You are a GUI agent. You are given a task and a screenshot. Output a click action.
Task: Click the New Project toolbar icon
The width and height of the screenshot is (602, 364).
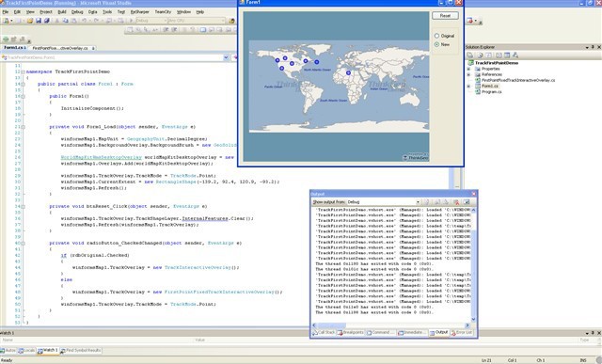coord(7,21)
